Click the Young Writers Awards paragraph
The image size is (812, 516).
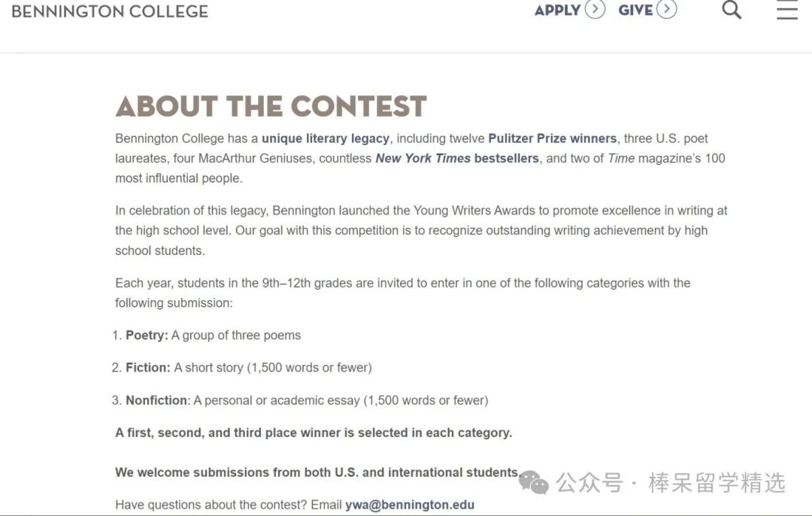click(x=421, y=230)
